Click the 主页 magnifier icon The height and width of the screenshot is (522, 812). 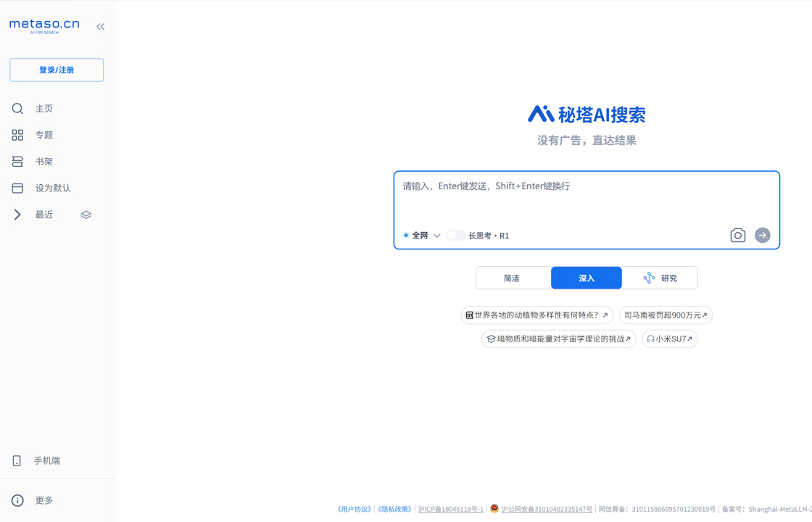17,108
